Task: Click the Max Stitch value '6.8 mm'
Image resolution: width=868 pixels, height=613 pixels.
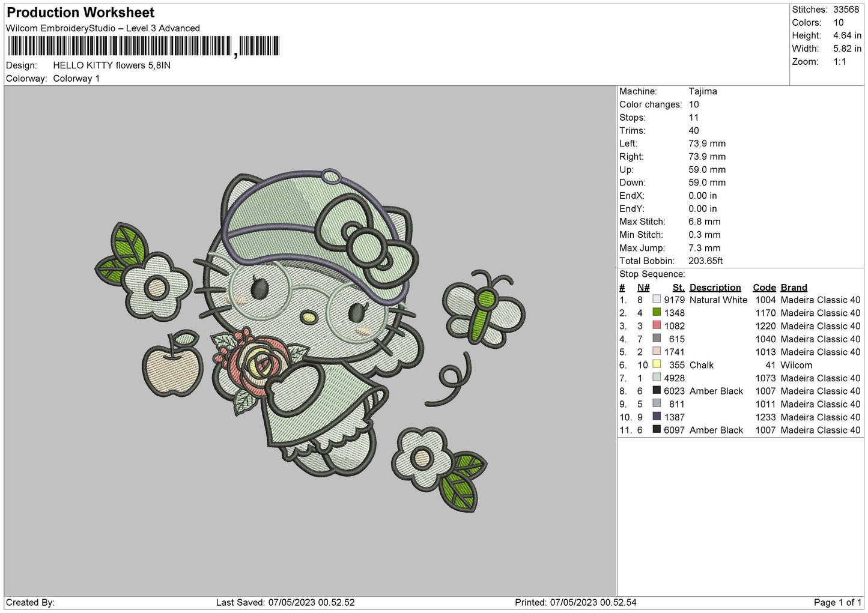Action: [x=705, y=222]
